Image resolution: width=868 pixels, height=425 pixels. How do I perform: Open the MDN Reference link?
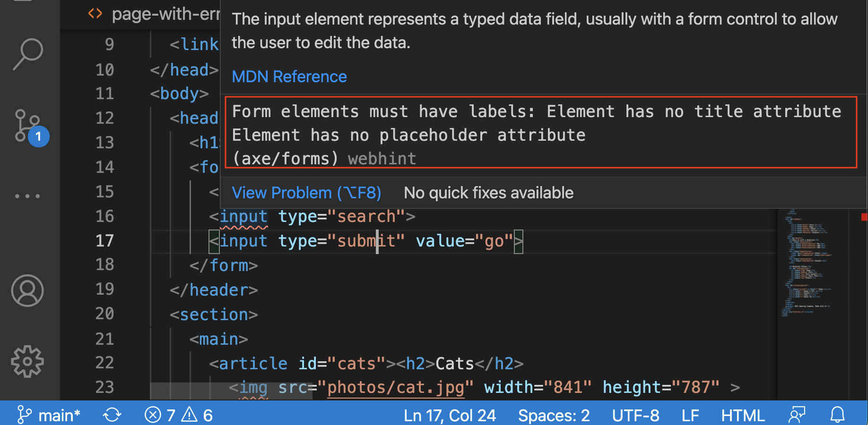coord(289,76)
